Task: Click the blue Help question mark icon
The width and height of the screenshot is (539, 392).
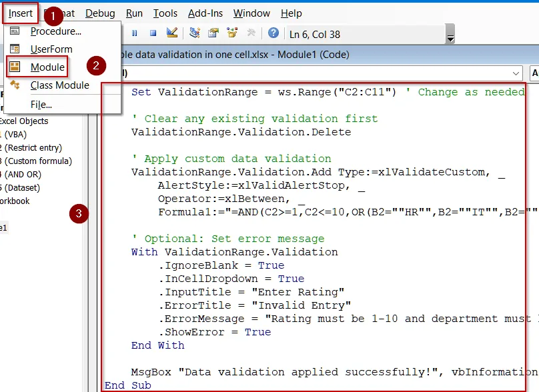Action: coord(274,33)
